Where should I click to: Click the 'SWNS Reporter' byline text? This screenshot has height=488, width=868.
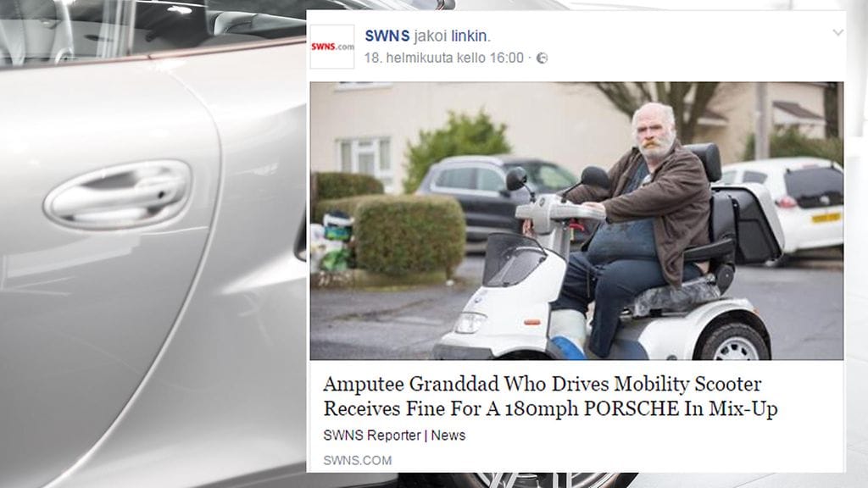372,435
